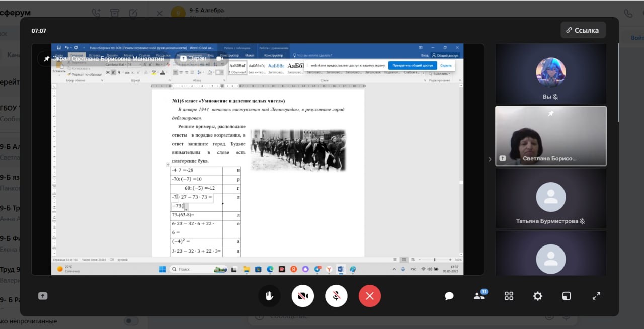This screenshot has height=329, width=644.
Task: Toggle bold Ж formatting in Word
Action: (108, 72)
